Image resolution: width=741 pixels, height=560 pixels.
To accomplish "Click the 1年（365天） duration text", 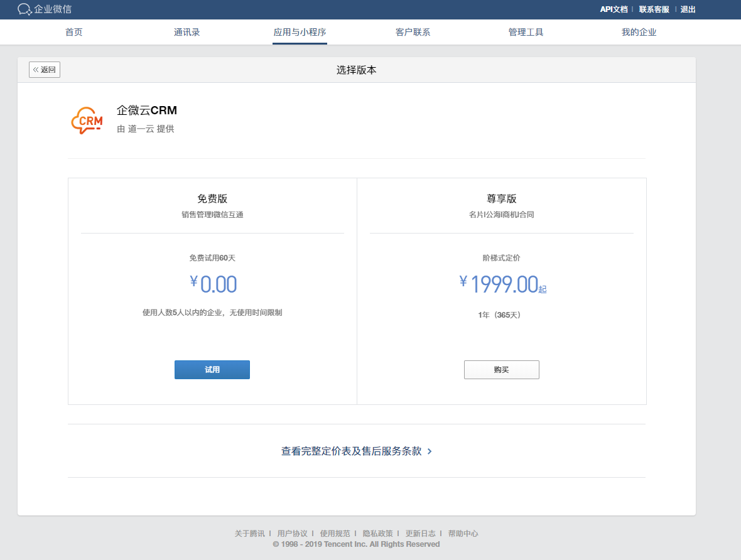I will point(499,315).
